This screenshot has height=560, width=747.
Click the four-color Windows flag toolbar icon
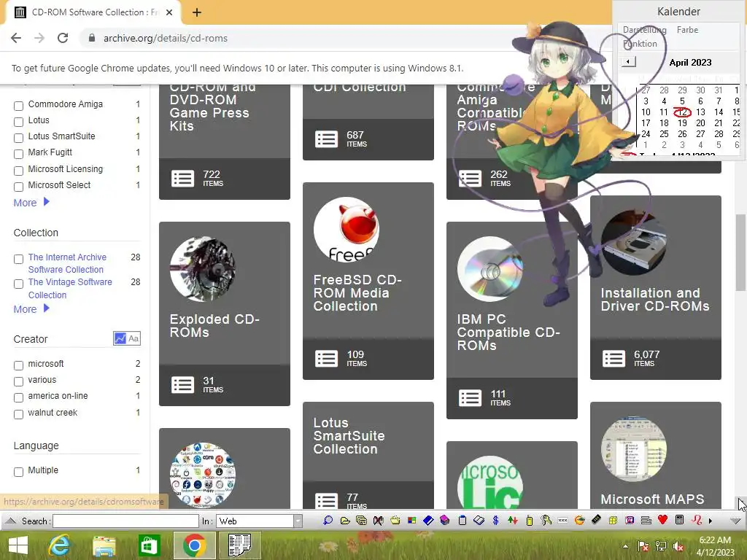(x=411, y=521)
